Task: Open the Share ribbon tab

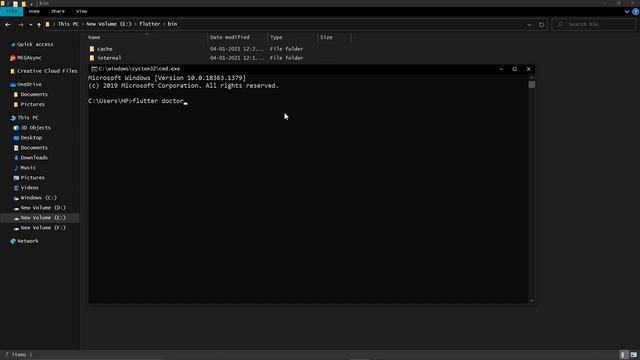Action: pos(58,11)
